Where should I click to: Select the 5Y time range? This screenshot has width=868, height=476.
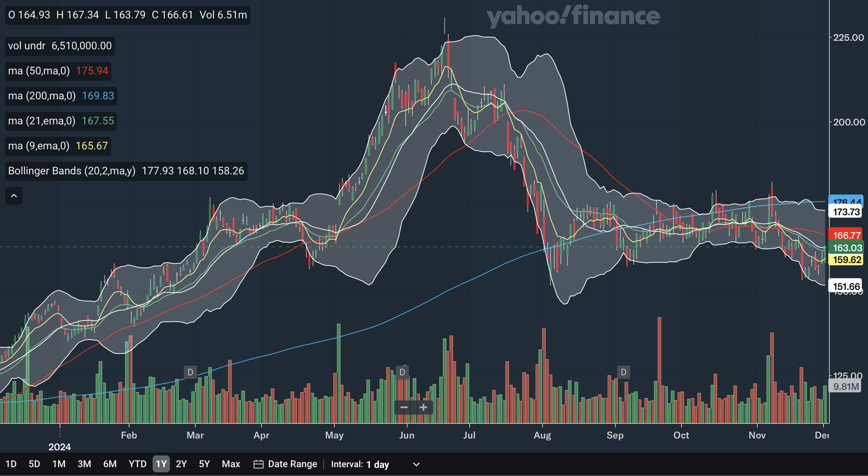[204, 464]
